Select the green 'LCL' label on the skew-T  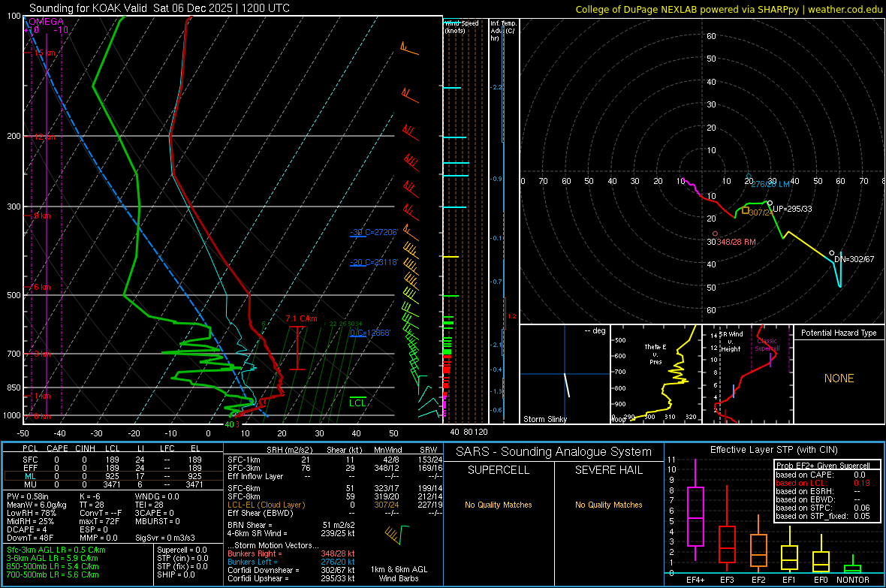coord(357,403)
